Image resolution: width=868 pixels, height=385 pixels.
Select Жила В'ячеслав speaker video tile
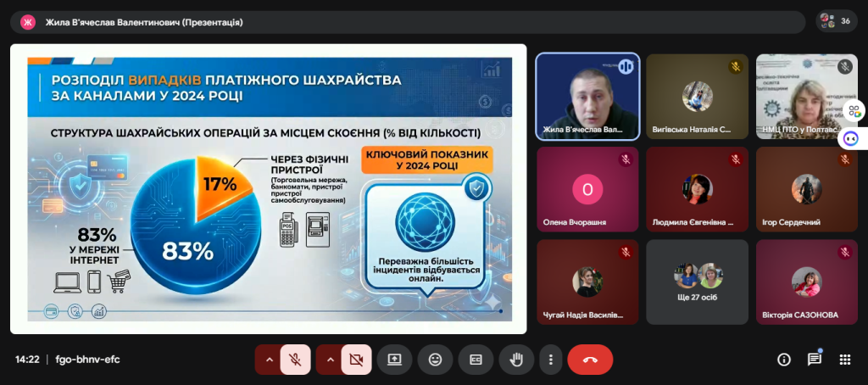click(x=587, y=97)
